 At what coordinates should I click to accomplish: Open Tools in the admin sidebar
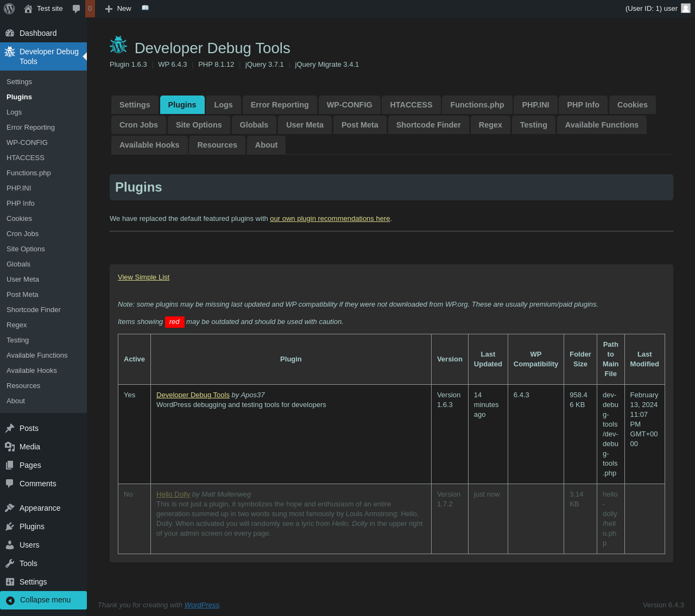tap(28, 563)
